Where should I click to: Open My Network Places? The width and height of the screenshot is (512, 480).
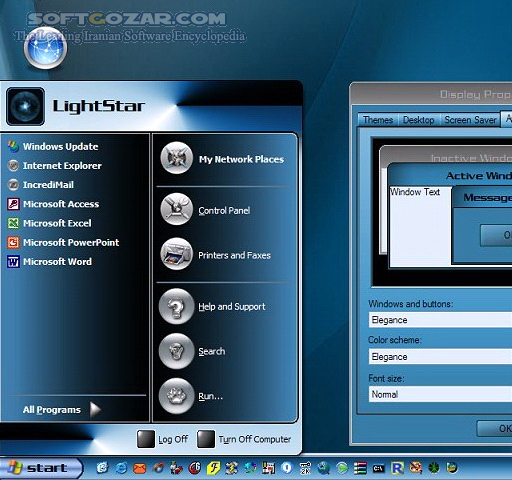point(222,159)
